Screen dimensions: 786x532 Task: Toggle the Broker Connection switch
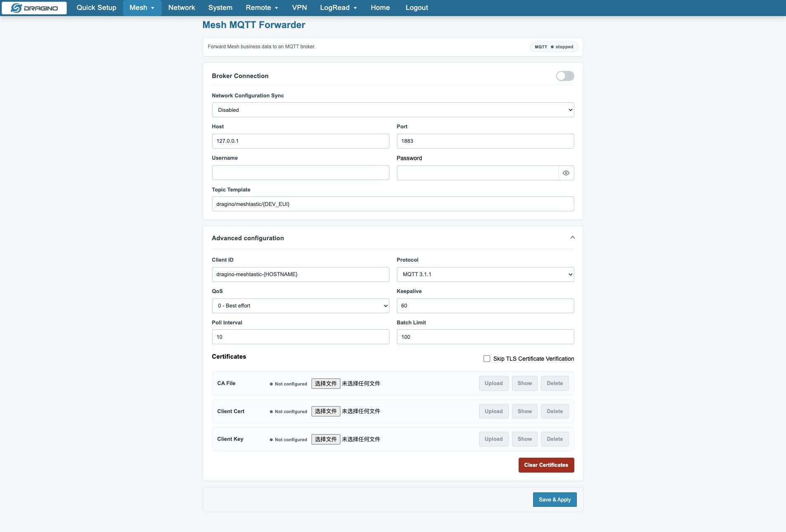point(565,76)
